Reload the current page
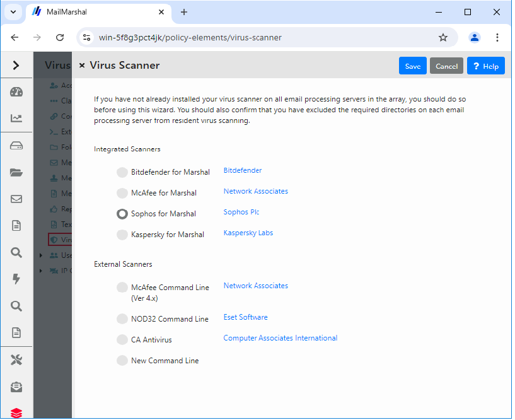Screen dimensions: 515x420 pos(60,37)
